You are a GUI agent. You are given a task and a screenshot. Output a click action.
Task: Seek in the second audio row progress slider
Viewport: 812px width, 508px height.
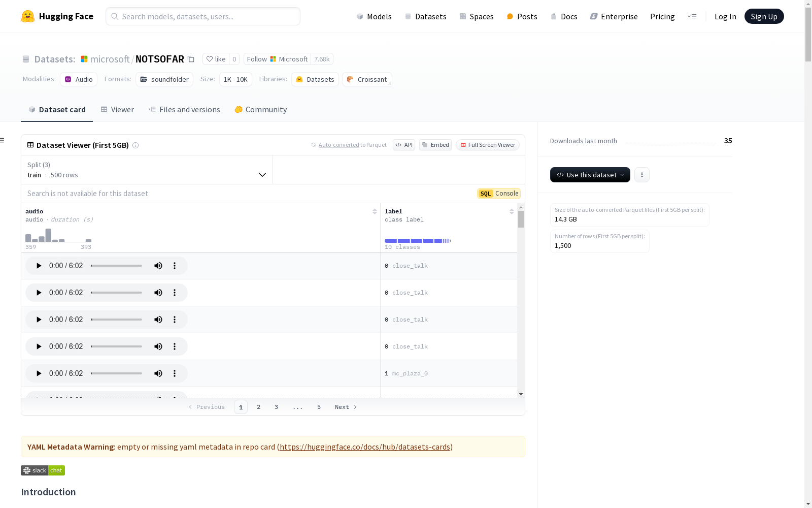117,293
